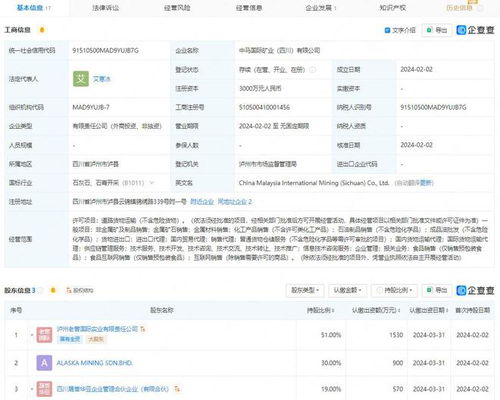Open the 持股比例 filter dropdown
This screenshot has height=400, width=500.
click(x=394, y=290)
